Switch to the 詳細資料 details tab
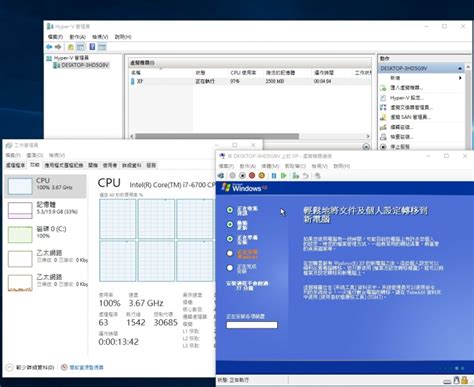Screen dimensions: 474x387 click(132, 165)
